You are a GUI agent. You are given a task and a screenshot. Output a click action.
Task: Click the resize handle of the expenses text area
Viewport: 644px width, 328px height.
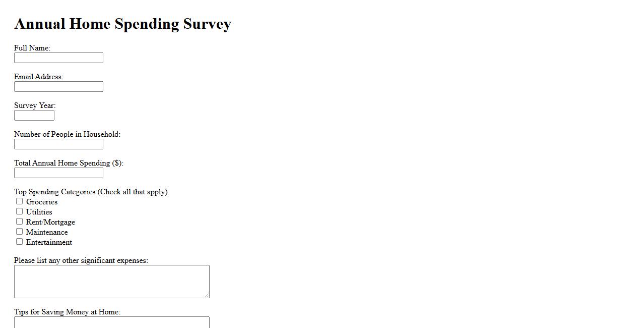[x=207, y=295]
